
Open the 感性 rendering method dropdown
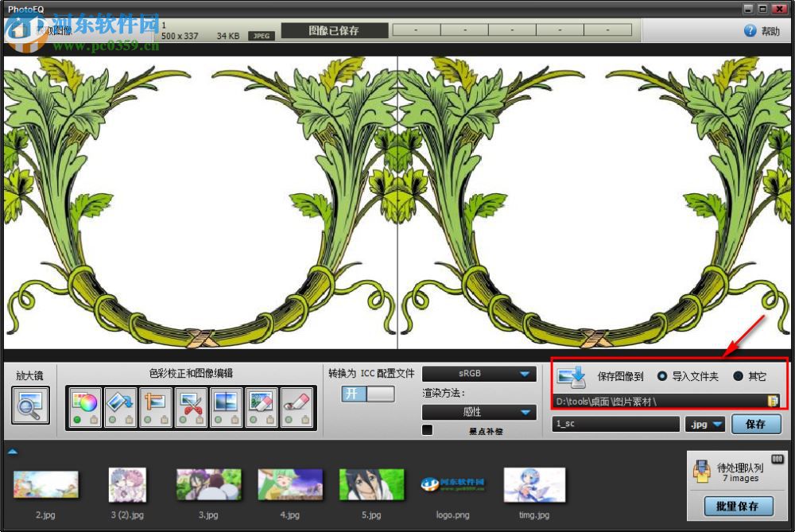pos(479,412)
